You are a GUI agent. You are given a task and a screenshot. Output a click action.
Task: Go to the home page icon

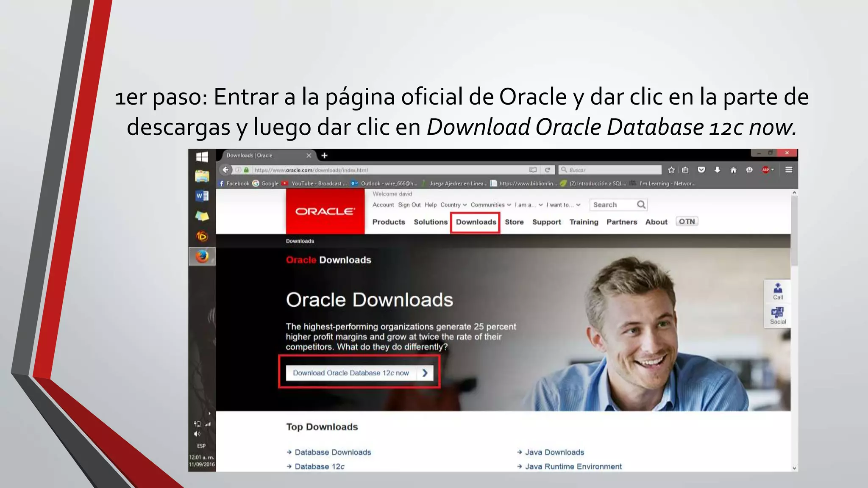click(733, 170)
